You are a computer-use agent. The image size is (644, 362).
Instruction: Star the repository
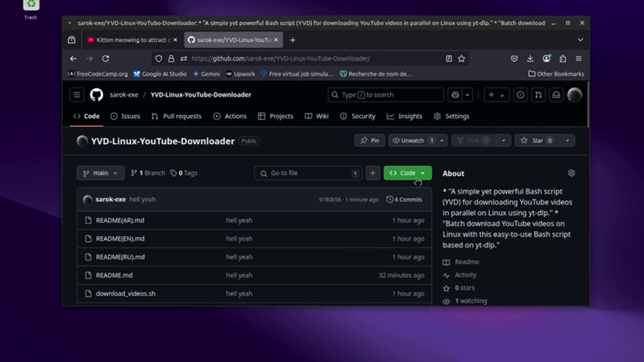pos(537,141)
